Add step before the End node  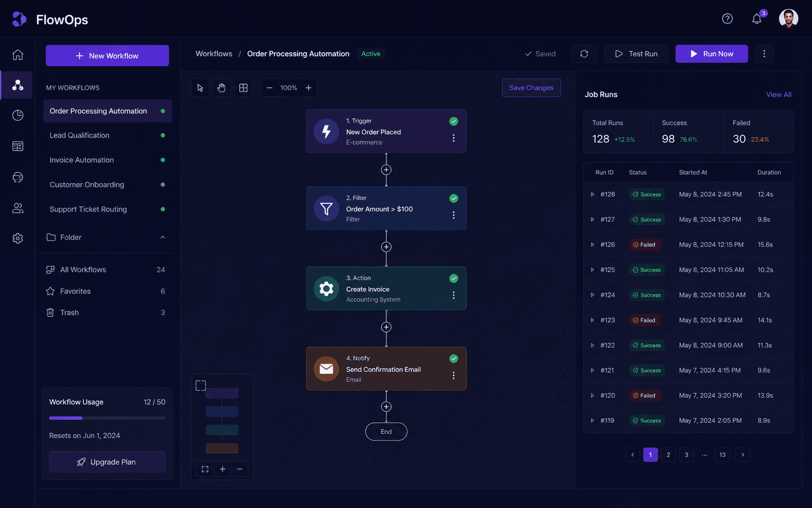(386, 407)
